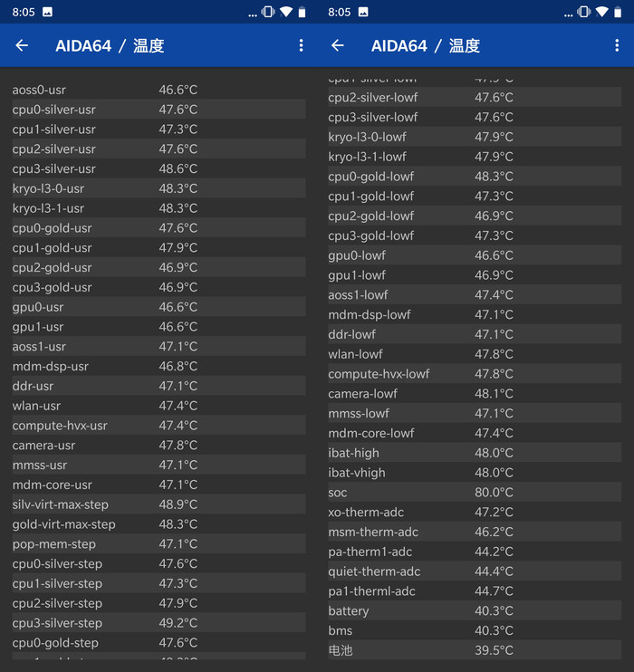Select the cpu1-gold-usr row
This screenshot has height=672, width=634.
coord(158,247)
